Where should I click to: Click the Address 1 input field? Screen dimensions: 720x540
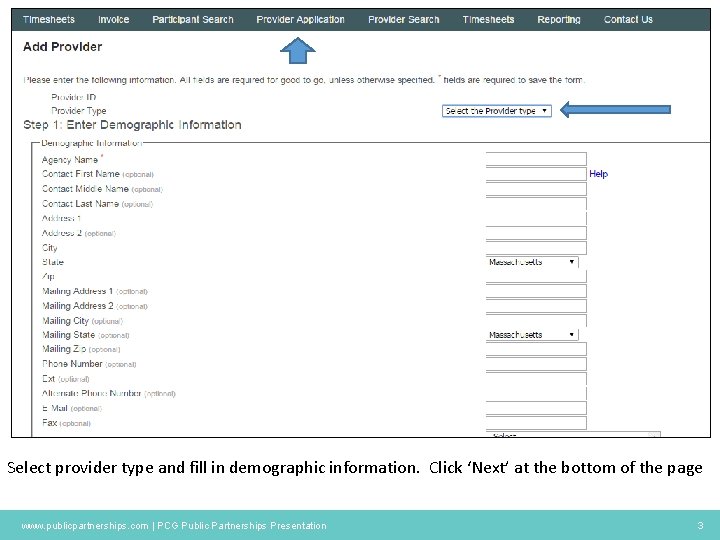[x=536, y=218]
